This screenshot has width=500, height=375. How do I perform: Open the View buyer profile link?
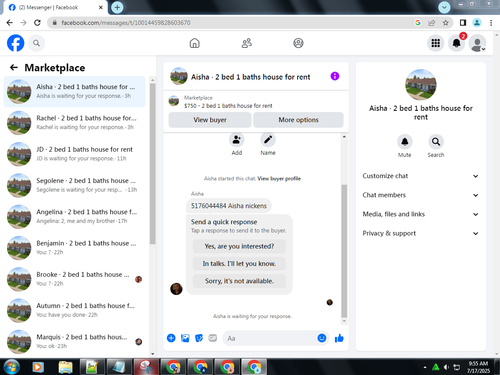tap(279, 179)
